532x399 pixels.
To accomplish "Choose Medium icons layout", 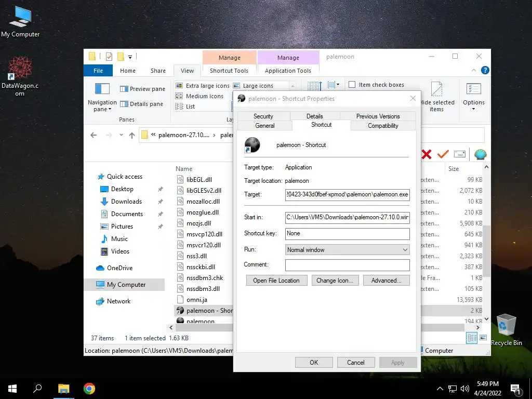I will pyautogui.click(x=199, y=96).
